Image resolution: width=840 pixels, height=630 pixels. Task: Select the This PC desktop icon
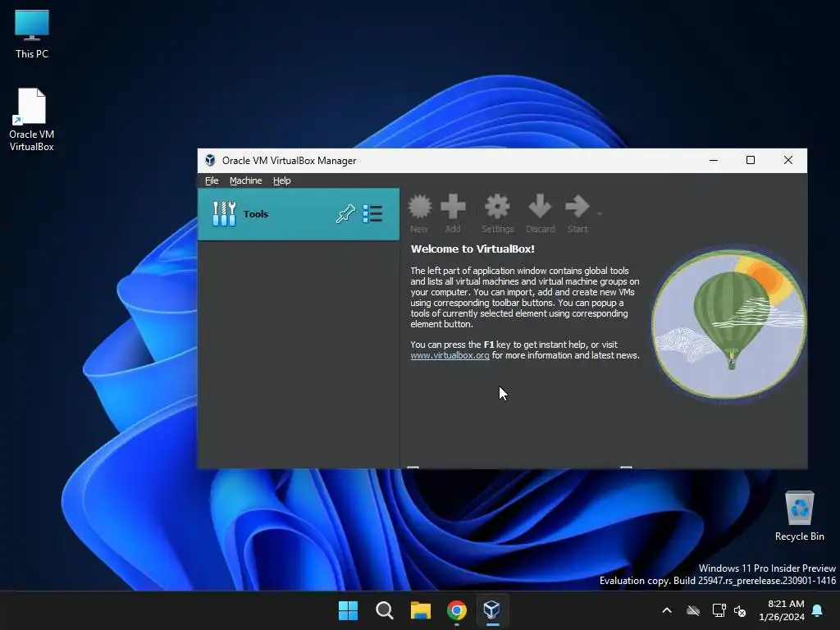point(32,34)
